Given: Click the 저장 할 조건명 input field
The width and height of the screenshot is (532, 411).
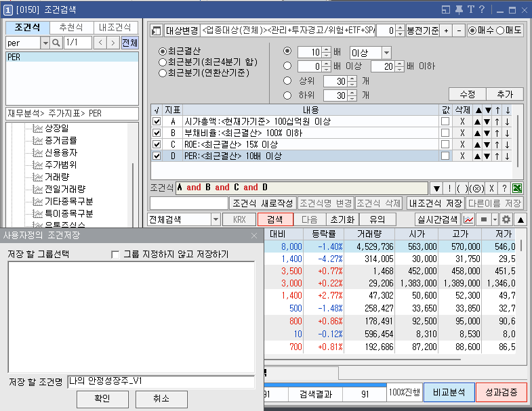Looking at the screenshot, I should pos(161,382).
